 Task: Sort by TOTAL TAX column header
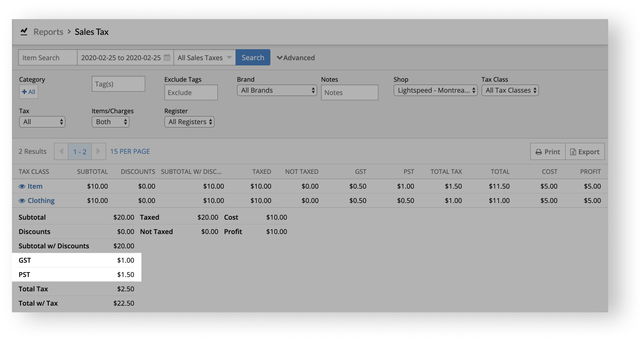(446, 171)
